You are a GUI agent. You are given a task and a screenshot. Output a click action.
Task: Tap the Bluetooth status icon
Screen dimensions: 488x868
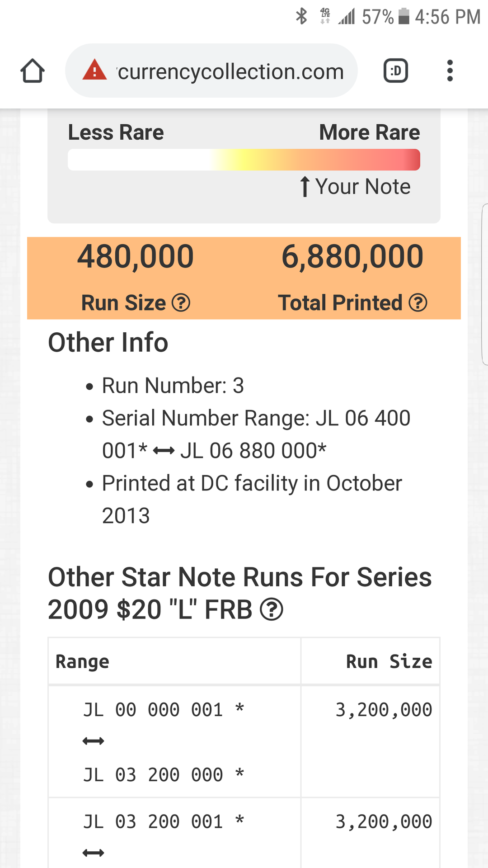(301, 16)
